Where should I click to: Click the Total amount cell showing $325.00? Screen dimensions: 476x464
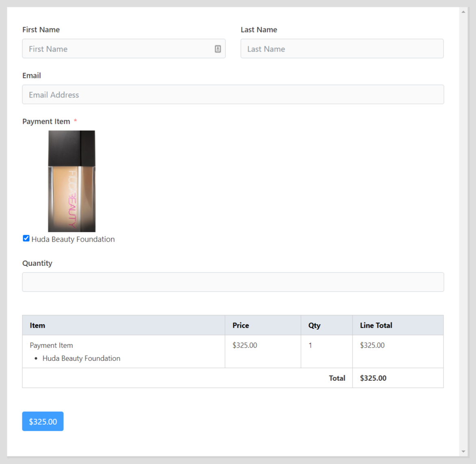click(373, 378)
